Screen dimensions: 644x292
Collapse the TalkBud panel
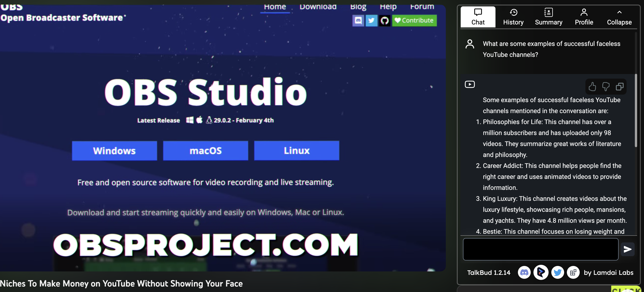tap(619, 17)
